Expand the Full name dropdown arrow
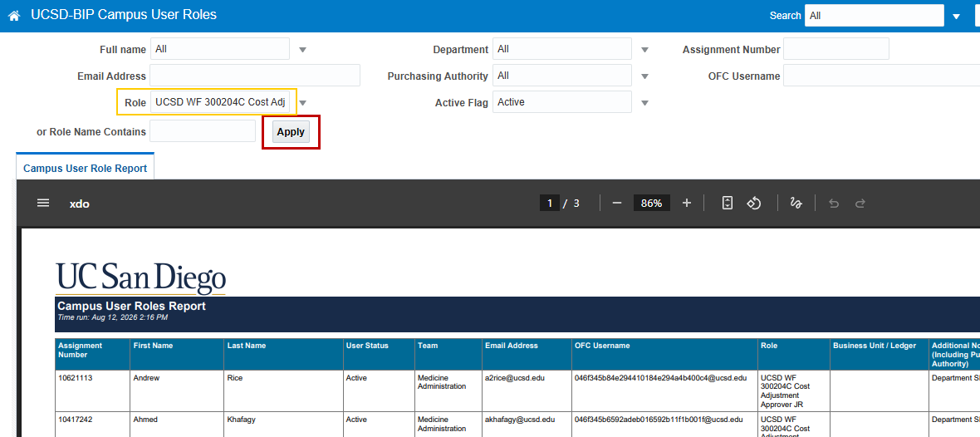 (x=302, y=49)
